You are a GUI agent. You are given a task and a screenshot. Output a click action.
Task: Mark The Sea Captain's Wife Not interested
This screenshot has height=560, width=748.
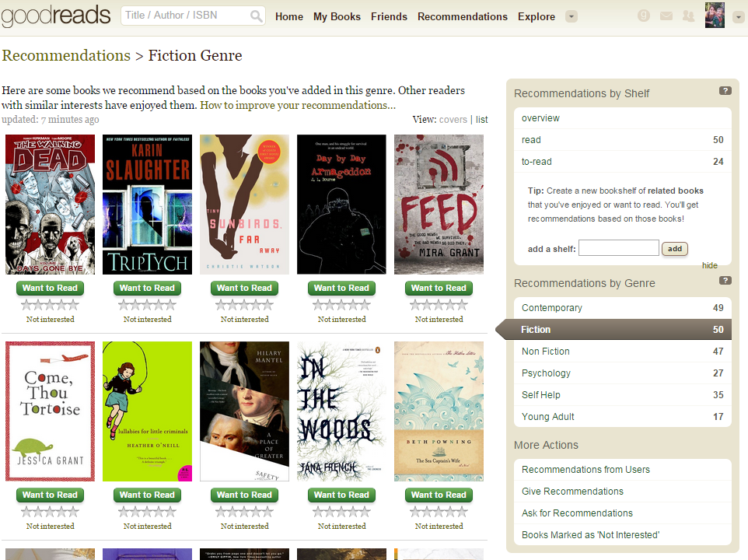(x=439, y=526)
